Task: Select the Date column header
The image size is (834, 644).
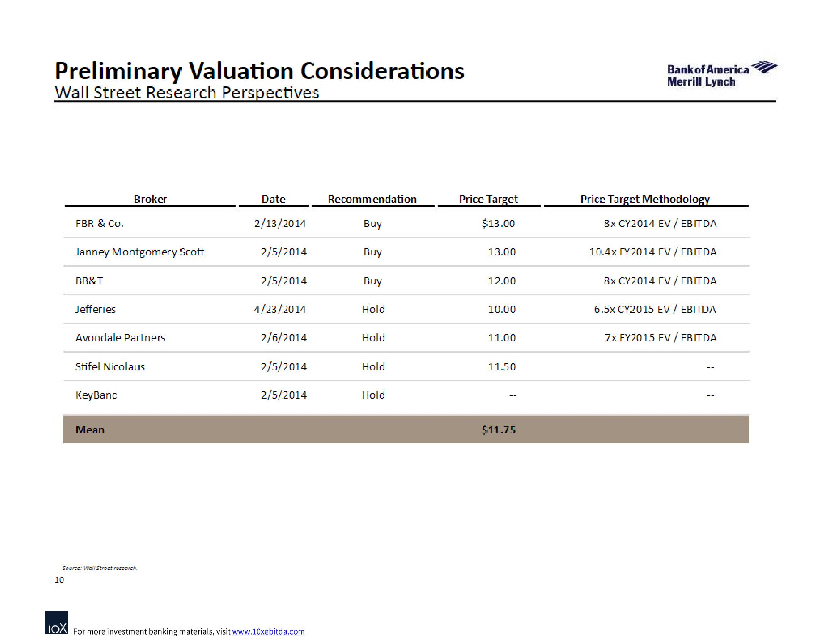Action: [273, 199]
